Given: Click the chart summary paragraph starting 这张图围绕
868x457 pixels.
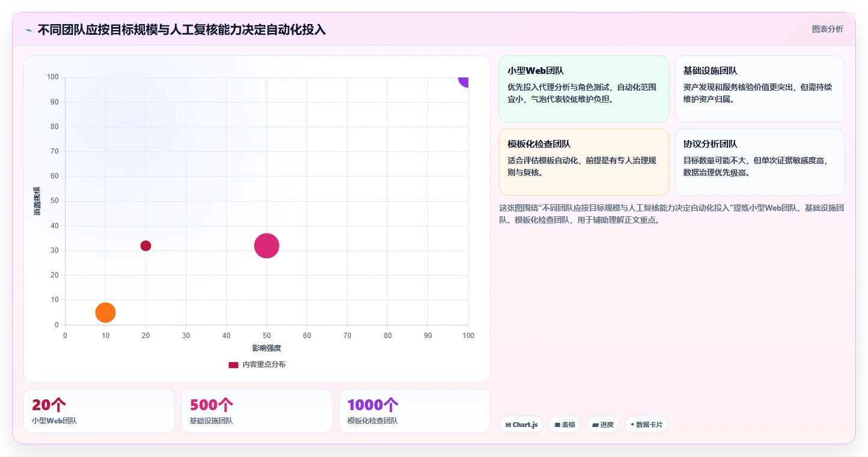Looking at the screenshot, I should (671, 214).
